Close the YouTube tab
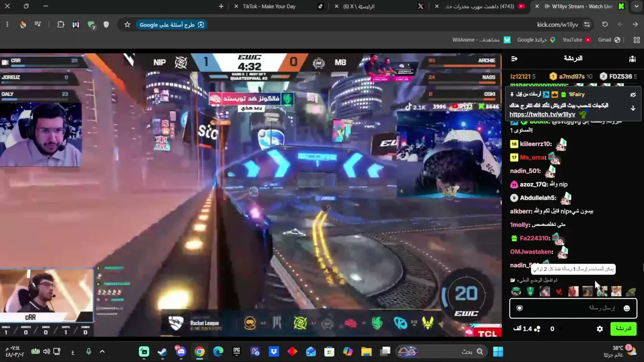The width and height of the screenshot is (644, 362). (x=437, y=7)
